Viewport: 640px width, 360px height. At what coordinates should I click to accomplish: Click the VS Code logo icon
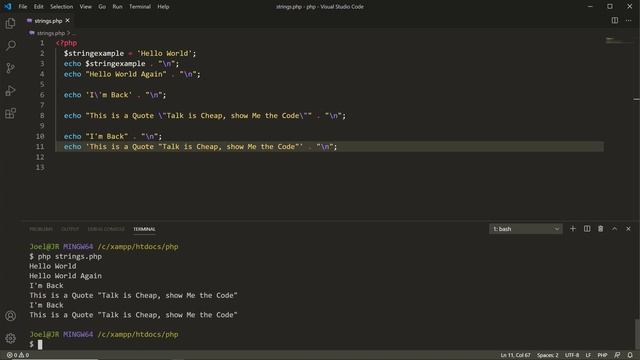[x=8, y=7]
